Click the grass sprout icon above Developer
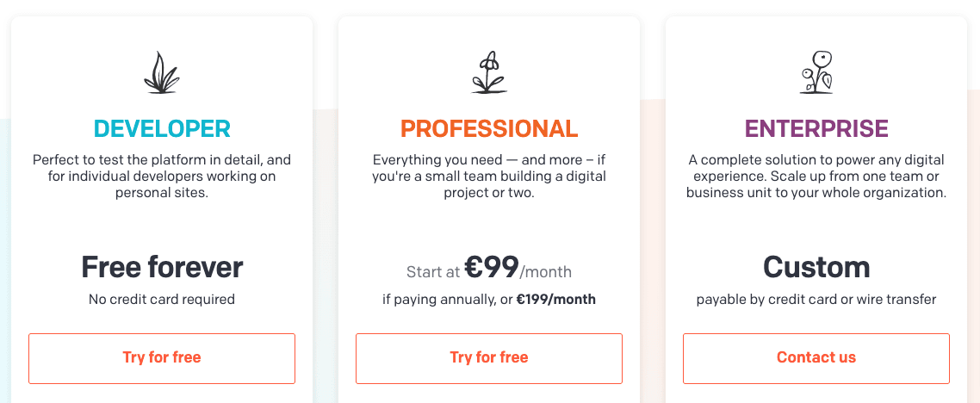Image resolution: width=980 pixels, height=403 pixels. point(162,72)
